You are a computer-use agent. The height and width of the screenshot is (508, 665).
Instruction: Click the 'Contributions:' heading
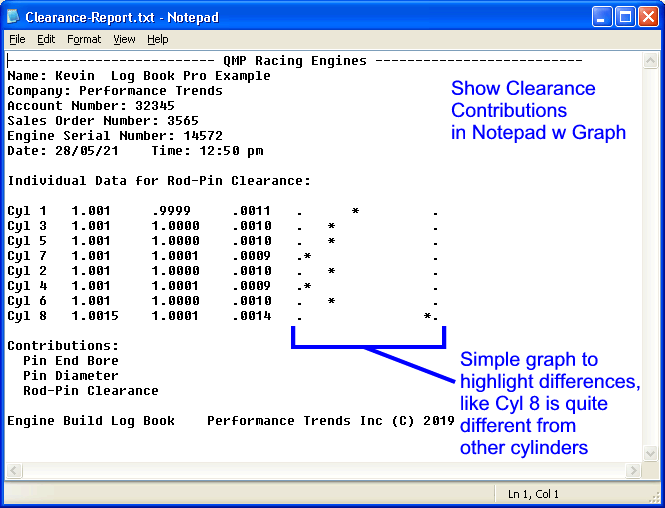[63, 346]
